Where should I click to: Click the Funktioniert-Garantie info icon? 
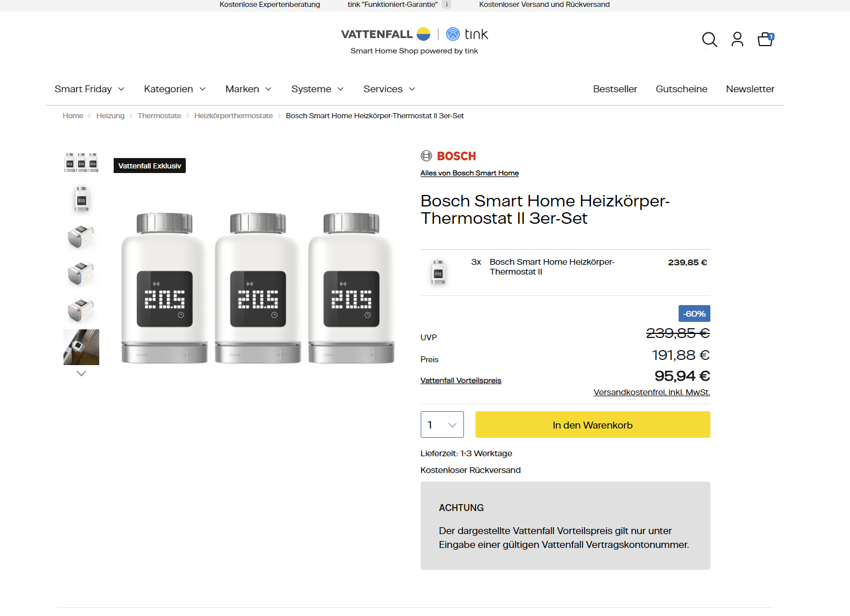tap(447, 5)
